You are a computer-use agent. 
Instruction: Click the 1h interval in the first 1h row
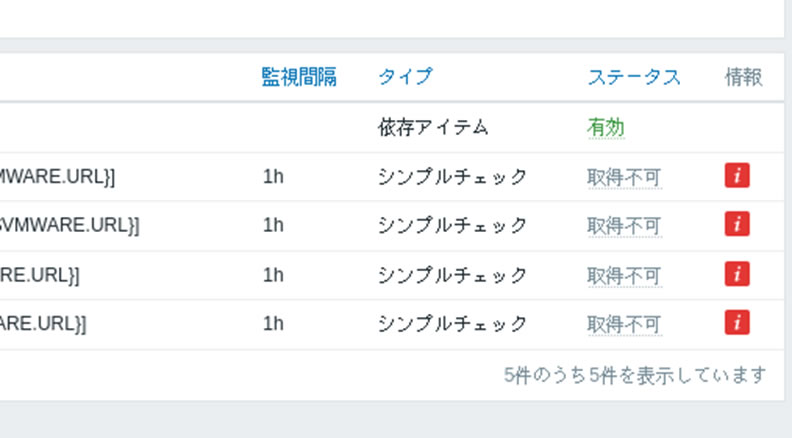pyautogui.click(x=273, y=177)
